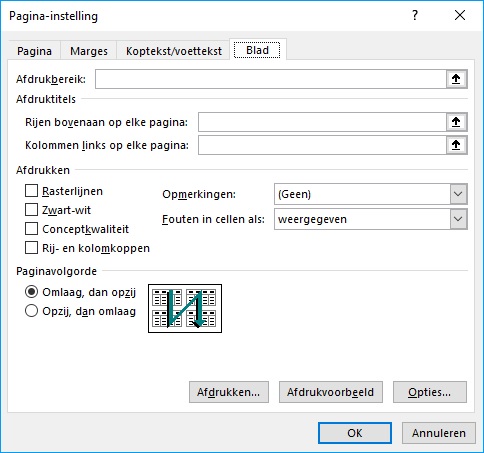This screenshot has height=453, width=484.
Task: Cancel with the Annuleren button
Action: tap(439, 433)
